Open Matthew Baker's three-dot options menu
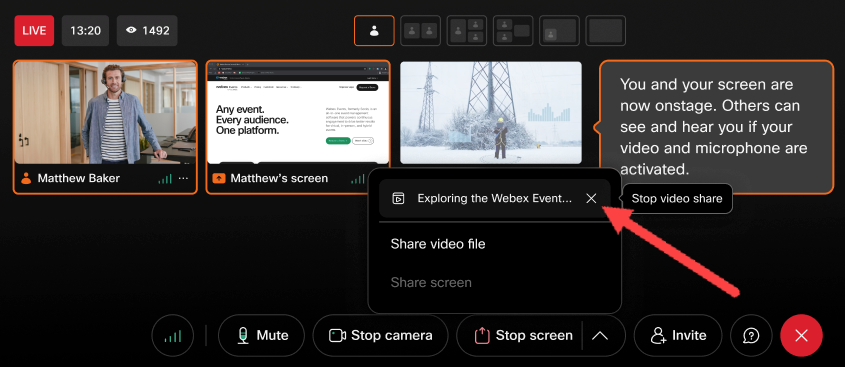 point(184,178)
